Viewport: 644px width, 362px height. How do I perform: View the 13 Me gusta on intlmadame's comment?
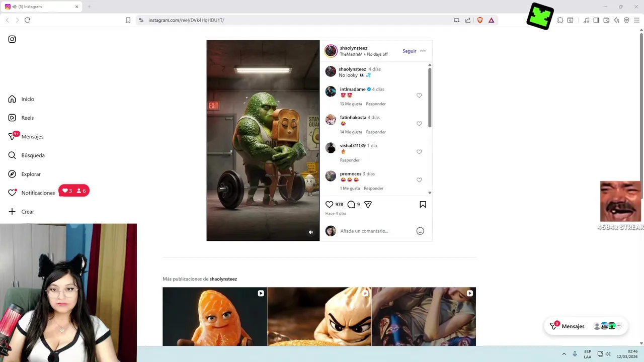tap(351, 104)
